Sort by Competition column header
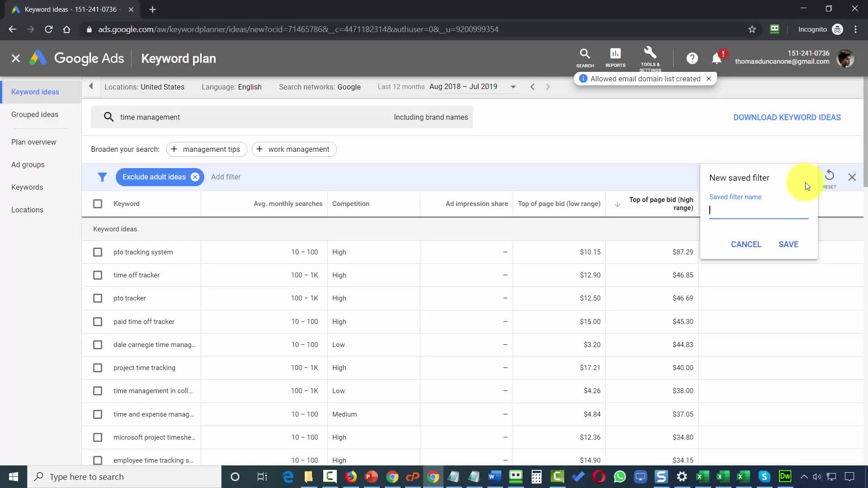 (x=351, y=204)
